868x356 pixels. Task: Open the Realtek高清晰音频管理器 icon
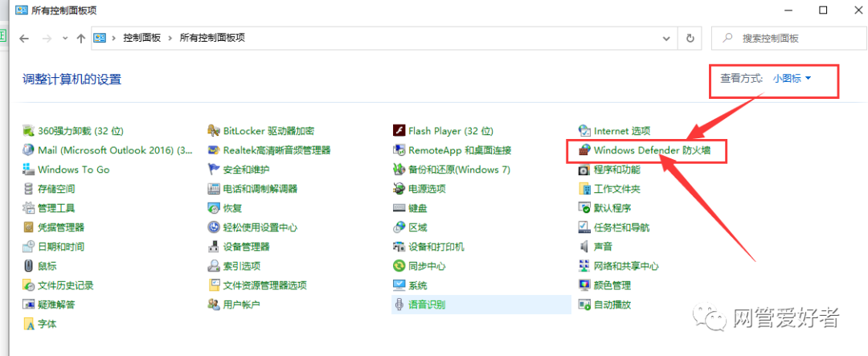pos(214,150)
